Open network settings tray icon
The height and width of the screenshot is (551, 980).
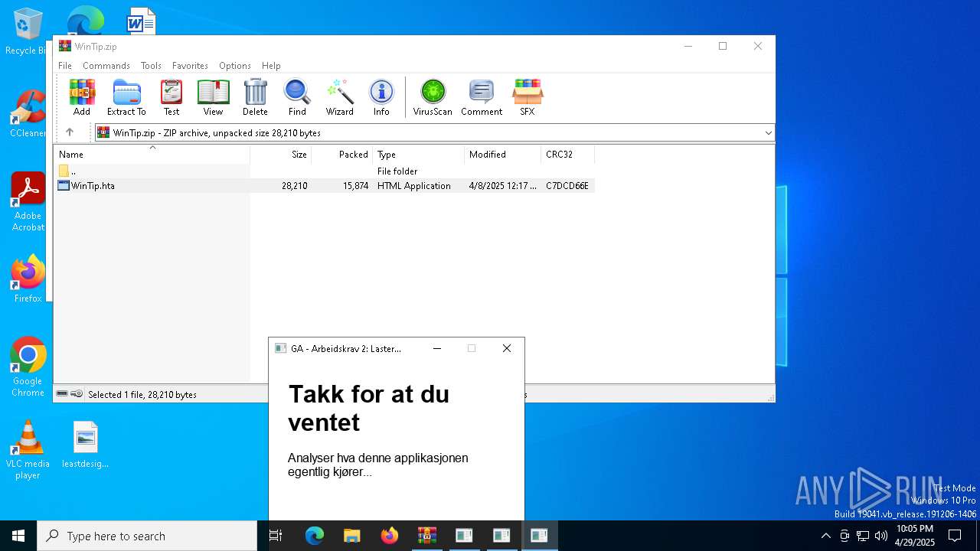(x=863, y=536)
